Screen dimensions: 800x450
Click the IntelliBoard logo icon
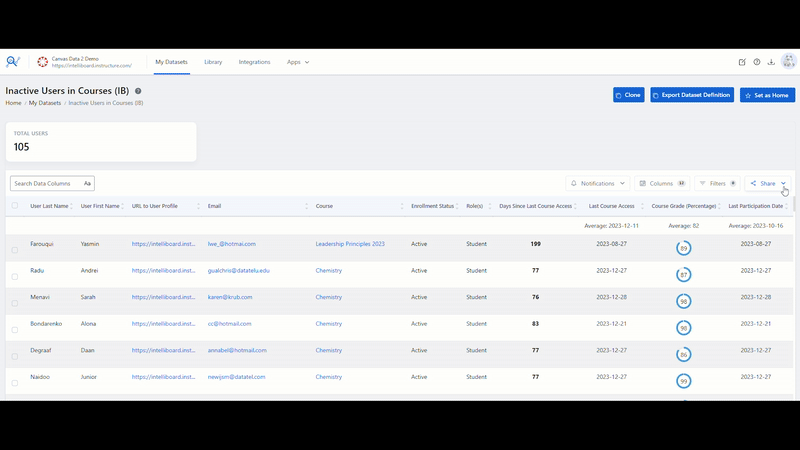click(x=13, y=62)
